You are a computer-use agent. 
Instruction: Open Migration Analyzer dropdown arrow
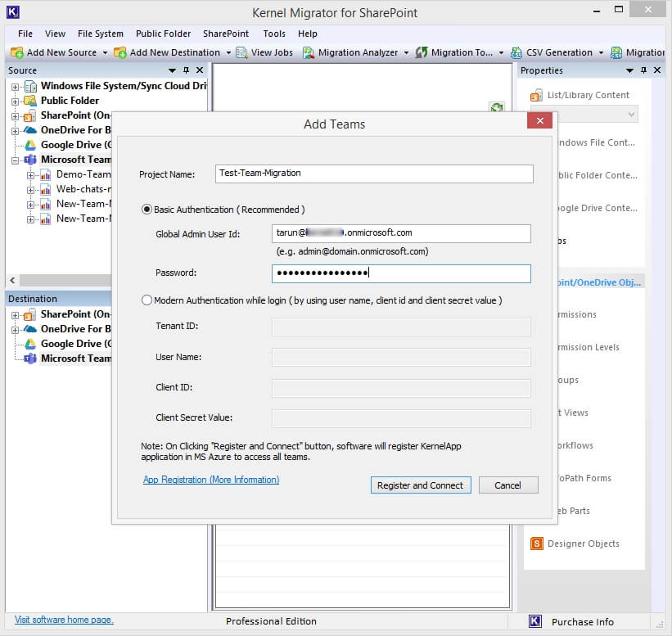406,52
